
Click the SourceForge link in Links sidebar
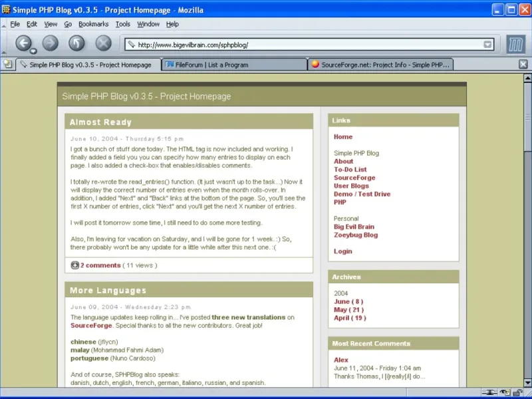(x=354, y=178)
